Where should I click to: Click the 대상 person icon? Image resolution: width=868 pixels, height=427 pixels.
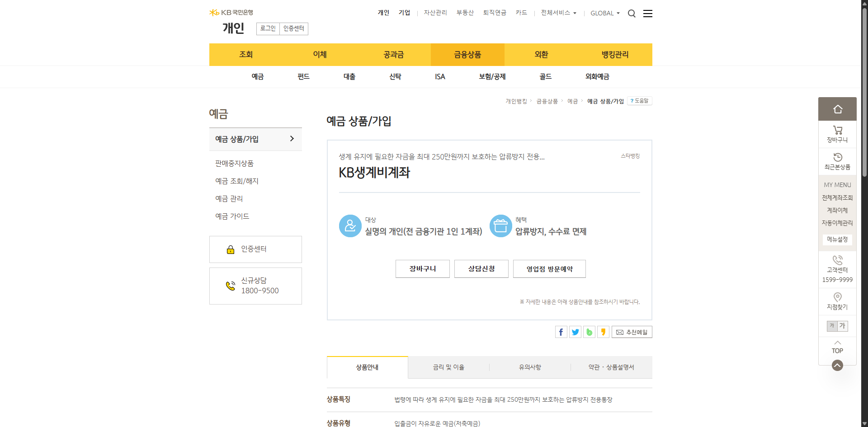350,226
